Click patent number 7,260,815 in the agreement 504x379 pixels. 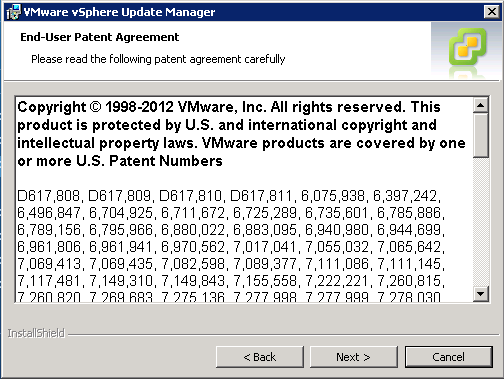pyautogui.click(x=409, y=281)
